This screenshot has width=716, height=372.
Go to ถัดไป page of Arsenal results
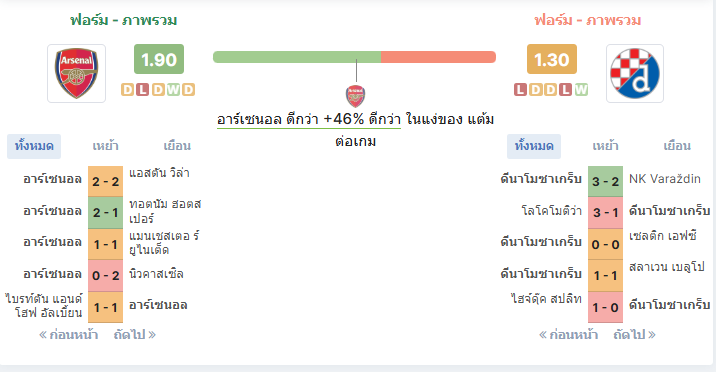coord(135,335)
